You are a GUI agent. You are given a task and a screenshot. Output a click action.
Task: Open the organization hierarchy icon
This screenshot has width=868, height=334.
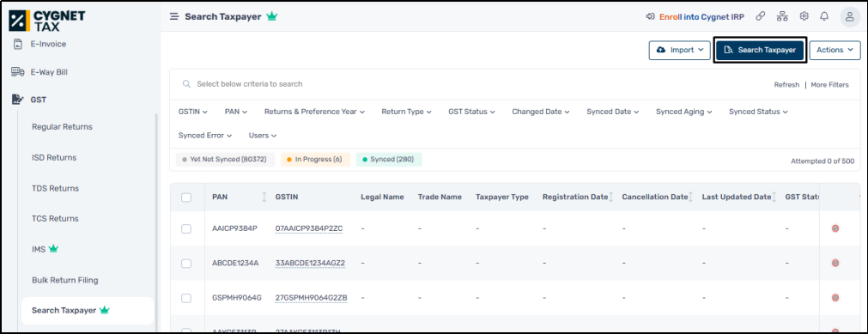click(x=782, y=16)
